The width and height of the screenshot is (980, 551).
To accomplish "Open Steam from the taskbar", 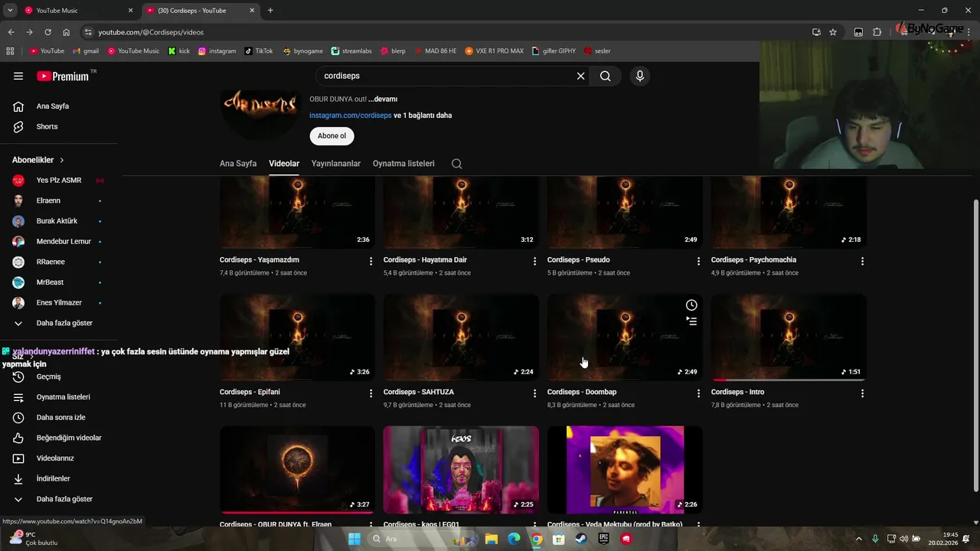I will coord(582,539).
